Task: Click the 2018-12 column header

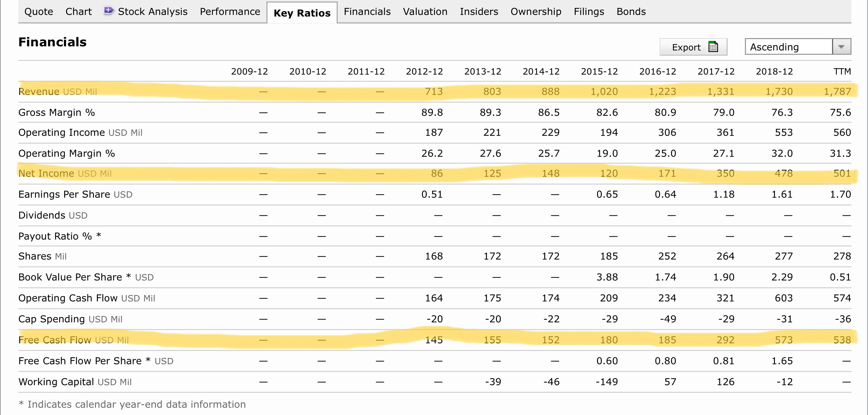Action: (774, 71)
